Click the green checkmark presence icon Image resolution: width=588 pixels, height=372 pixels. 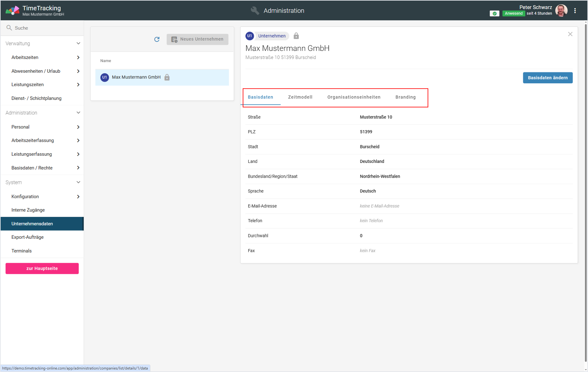coord(494,13)
